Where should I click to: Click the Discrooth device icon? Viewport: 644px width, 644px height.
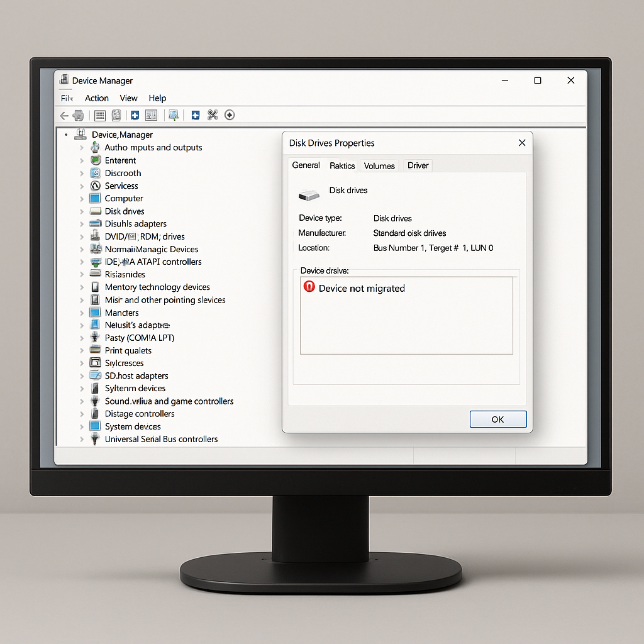pos(96,173)
